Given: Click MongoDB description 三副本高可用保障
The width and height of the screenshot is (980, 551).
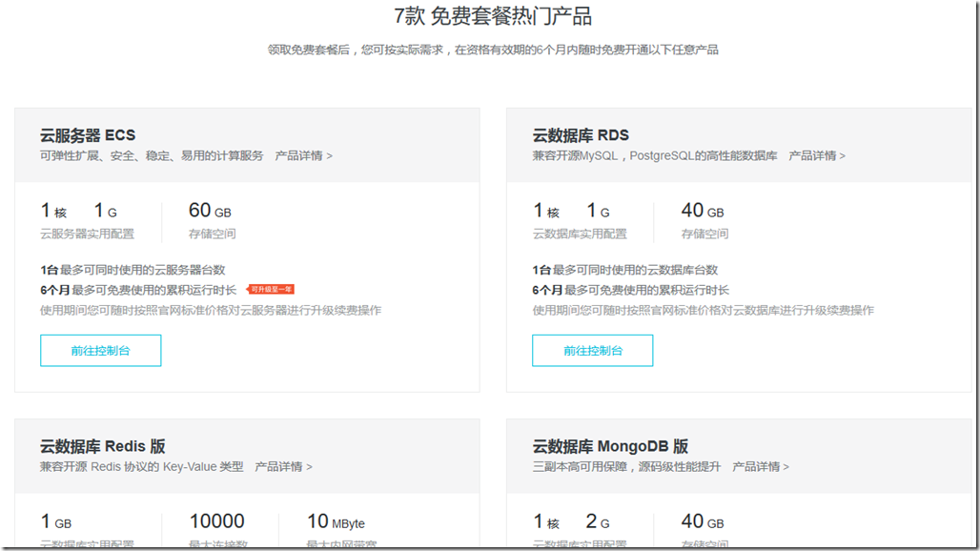Looking at the screenshot, I should pos(626,467).
